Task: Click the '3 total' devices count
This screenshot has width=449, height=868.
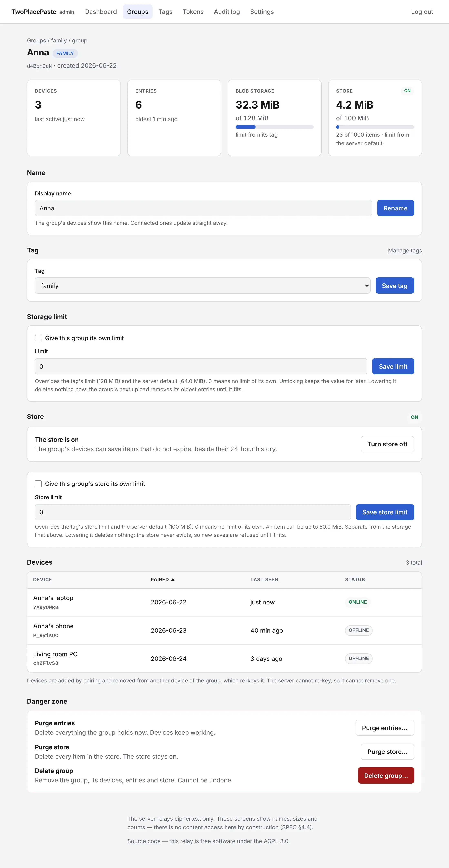Action: click(414, 563)
